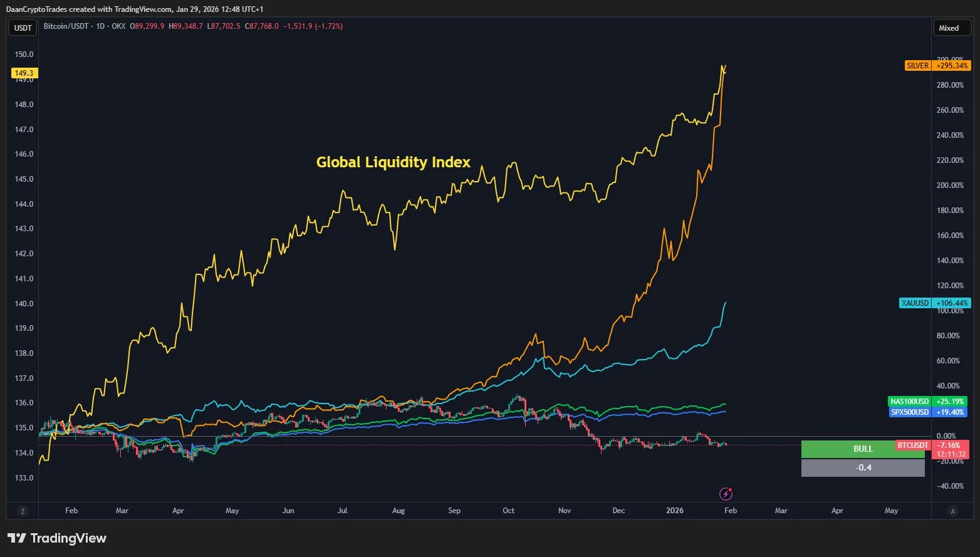Screen dimensions: 980x557
Task: Click the Bitcoin/USDT symbol title
Action: [66, 26]
